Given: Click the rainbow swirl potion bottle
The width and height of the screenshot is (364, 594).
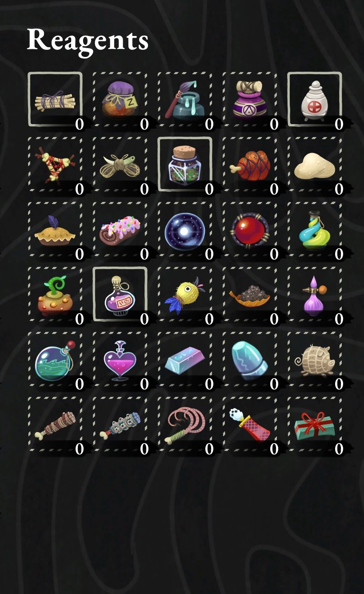Looking at the screenshot, I should 315,230.
